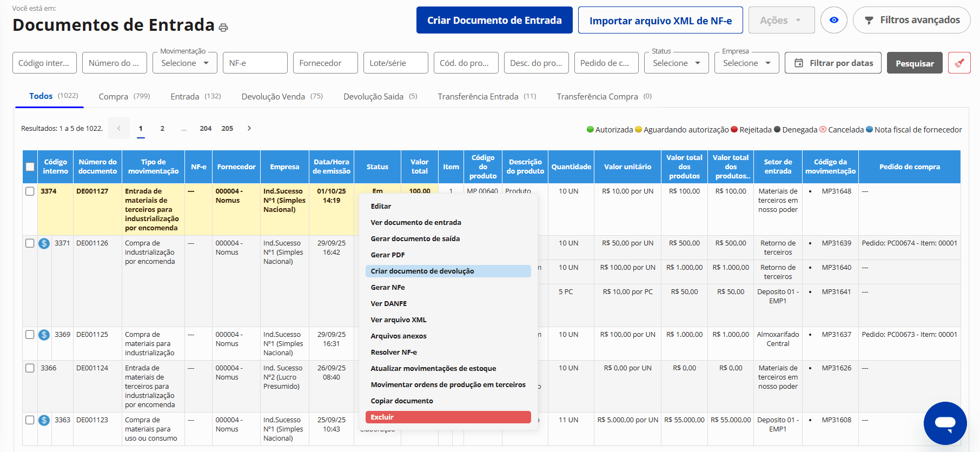
Task: Open Filtros avançados filter panel
Action: [911, 20]
